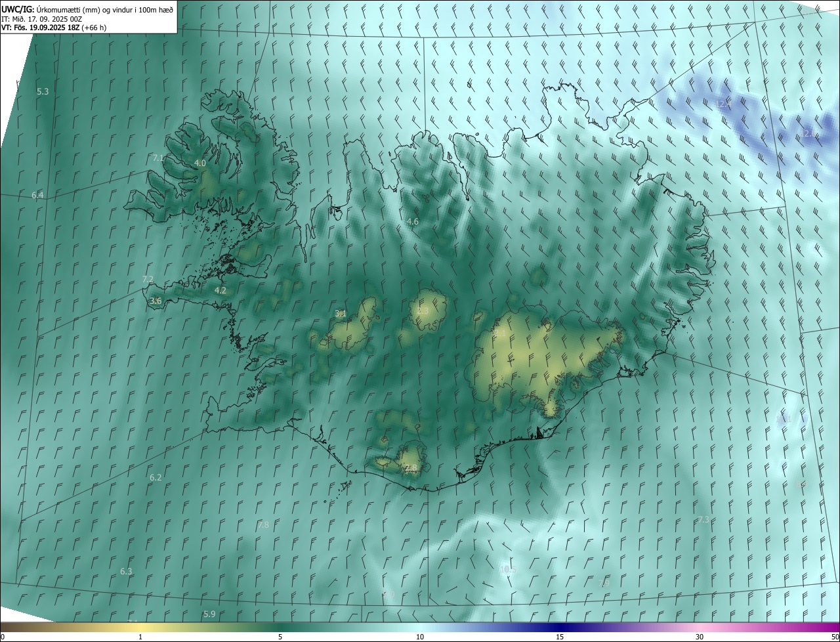Click the 6.3 value label

pyautogui.click(x=126, y=571)
